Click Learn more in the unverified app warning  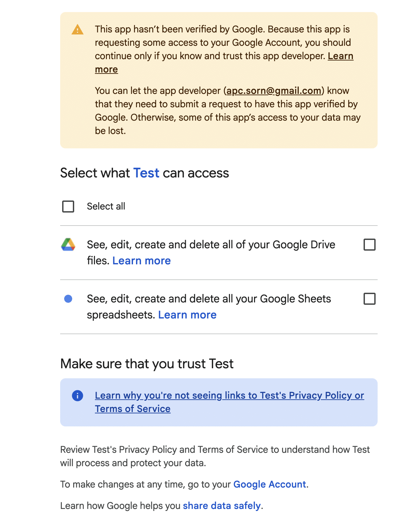[x=340, y=56]
